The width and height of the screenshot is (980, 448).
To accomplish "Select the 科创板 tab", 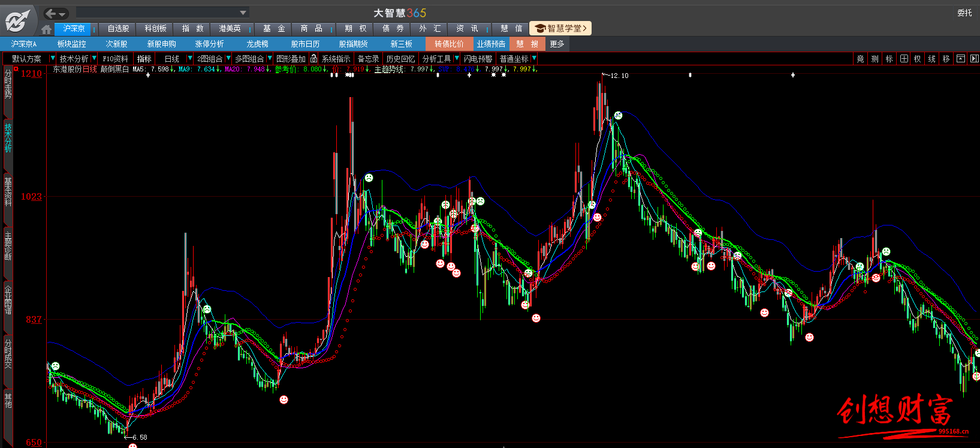I will (155, 29).
